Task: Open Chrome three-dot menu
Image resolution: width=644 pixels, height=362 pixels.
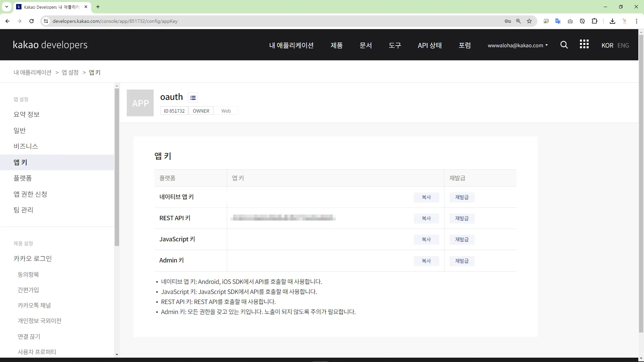Action: point(636,21)
